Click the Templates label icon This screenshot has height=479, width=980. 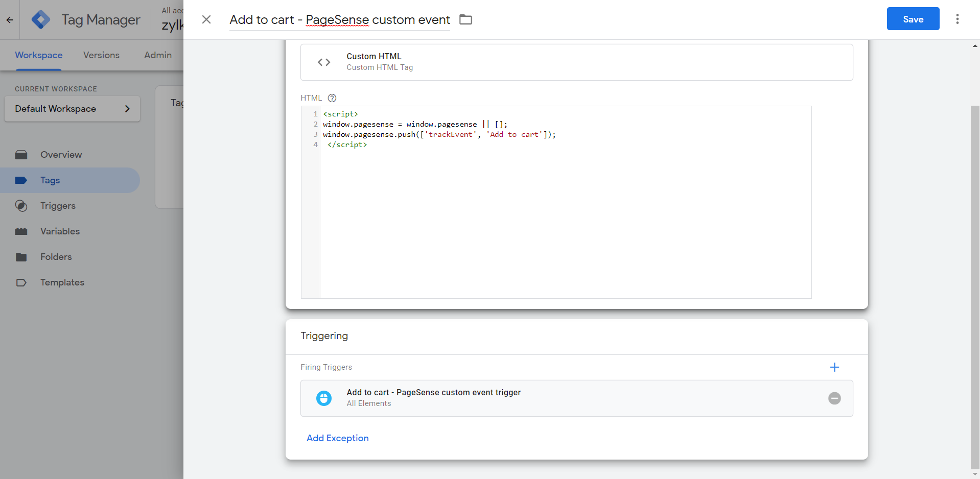click(x=21, y=282)
